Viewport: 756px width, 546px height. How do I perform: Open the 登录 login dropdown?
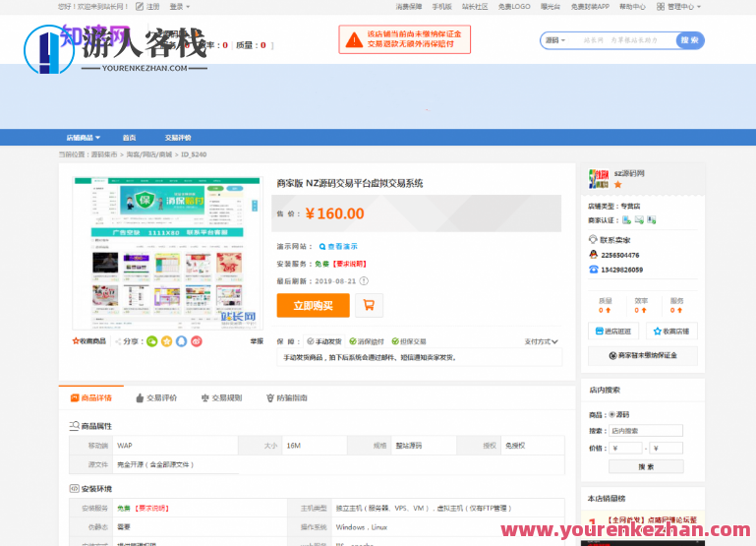pos(179,6)
